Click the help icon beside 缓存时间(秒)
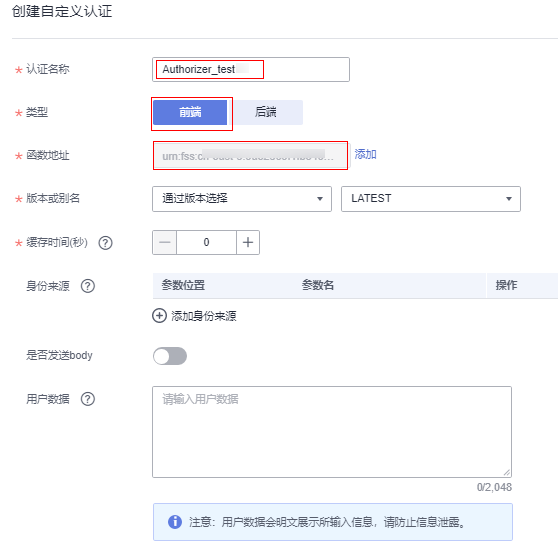The image size is (558, 557). pyautogui.click(x=105, y=243)
